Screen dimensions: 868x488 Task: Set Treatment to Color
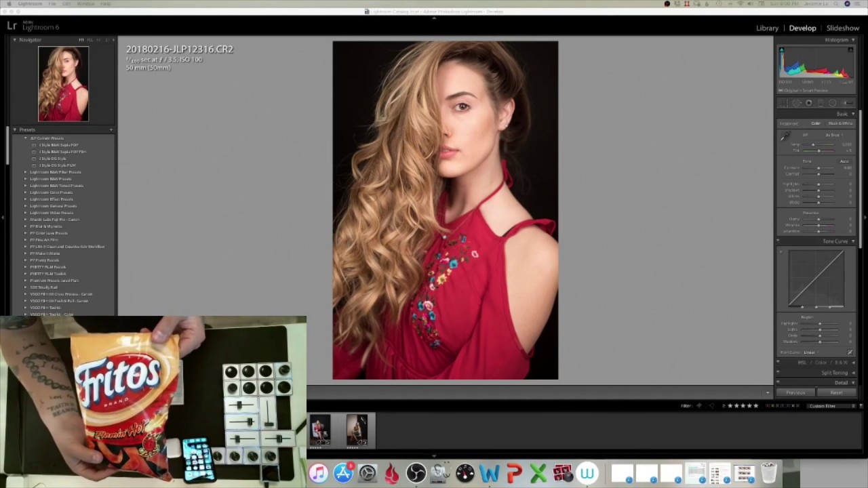tap(816, 123)
